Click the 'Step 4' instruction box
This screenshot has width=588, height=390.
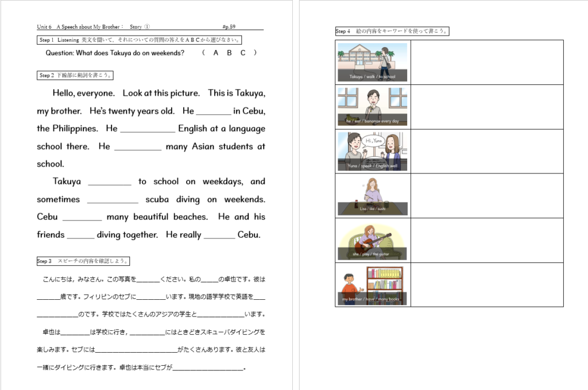click(392, 31)
